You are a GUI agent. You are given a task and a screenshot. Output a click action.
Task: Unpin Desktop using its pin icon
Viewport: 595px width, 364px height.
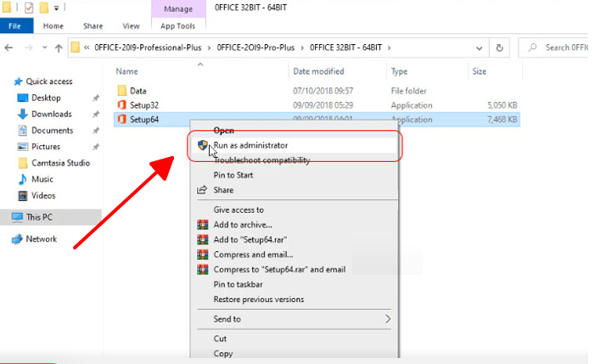click(96, 98)
